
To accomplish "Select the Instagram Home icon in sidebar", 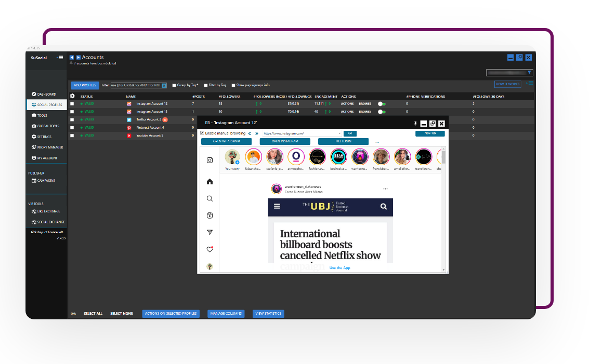I will tap(210, 181).
